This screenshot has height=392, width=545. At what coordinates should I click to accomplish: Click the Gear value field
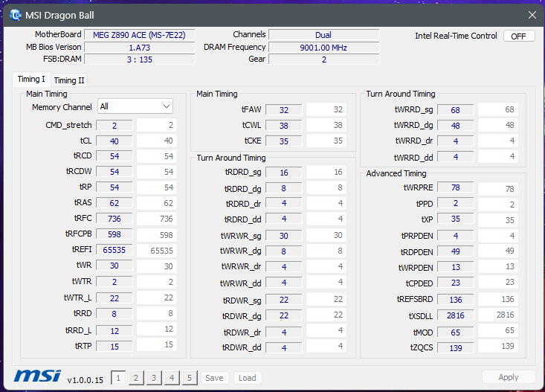tap(324, 60)
